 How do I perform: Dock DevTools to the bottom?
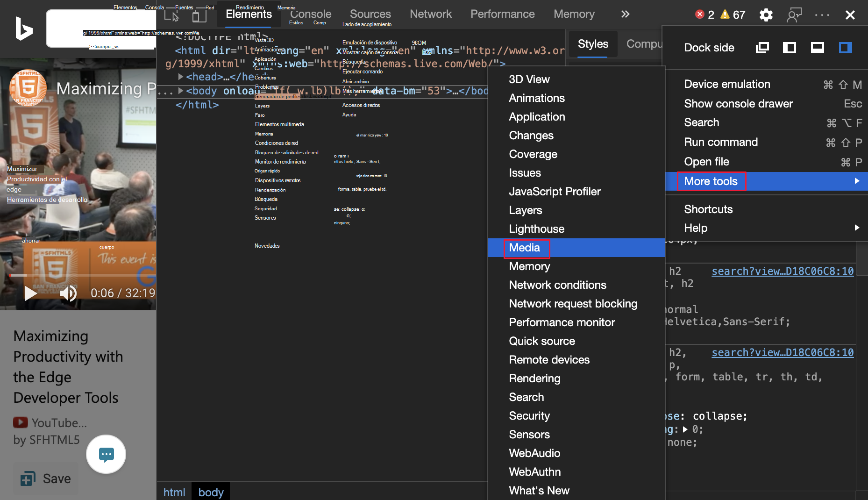point(817,48)
